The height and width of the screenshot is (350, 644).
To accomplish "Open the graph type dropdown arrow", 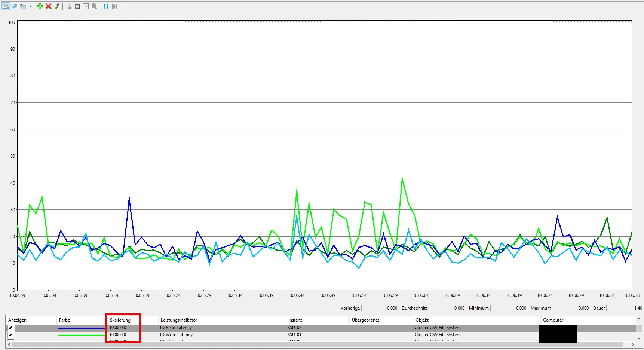I will pyautogui.click(x=30, y=6).
